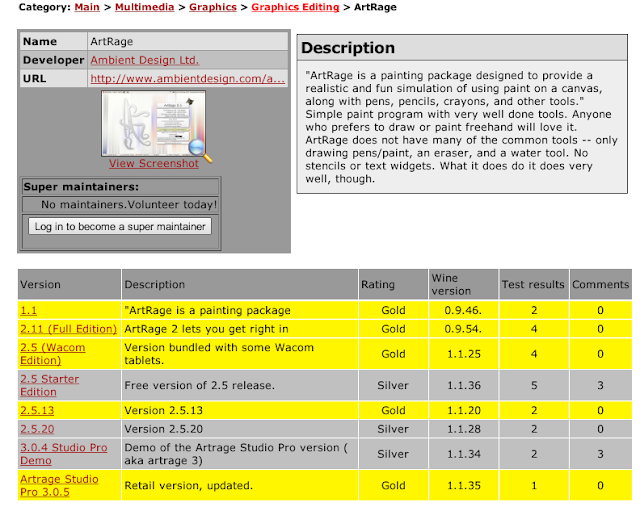
Task: View the 2.5 Starter Edition version
Action: (x=50, y=385)
